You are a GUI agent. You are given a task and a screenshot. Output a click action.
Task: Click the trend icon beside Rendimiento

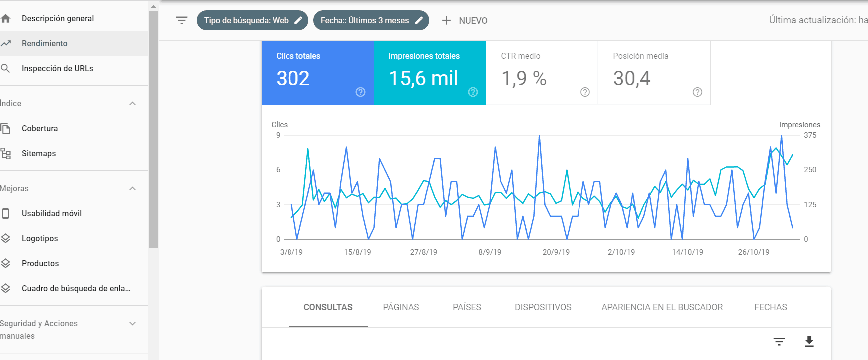pyautogui.click(x=6, y=43)
